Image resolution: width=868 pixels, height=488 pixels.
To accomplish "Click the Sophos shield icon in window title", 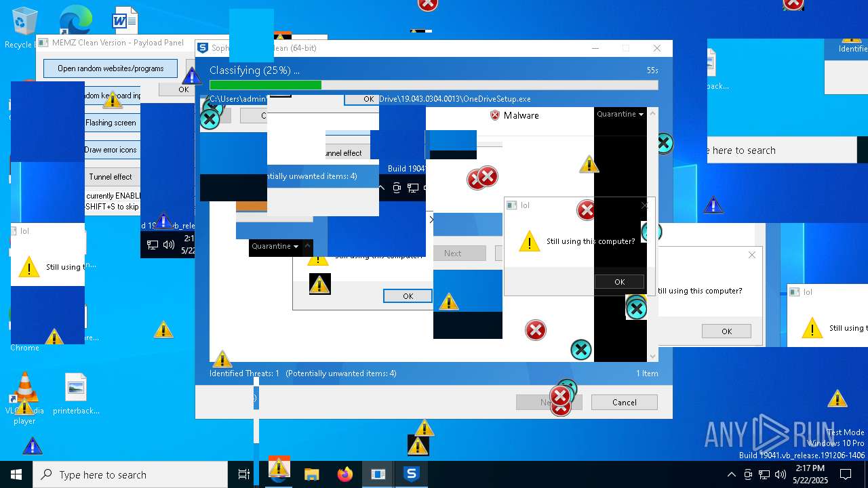I will [202, 47].
